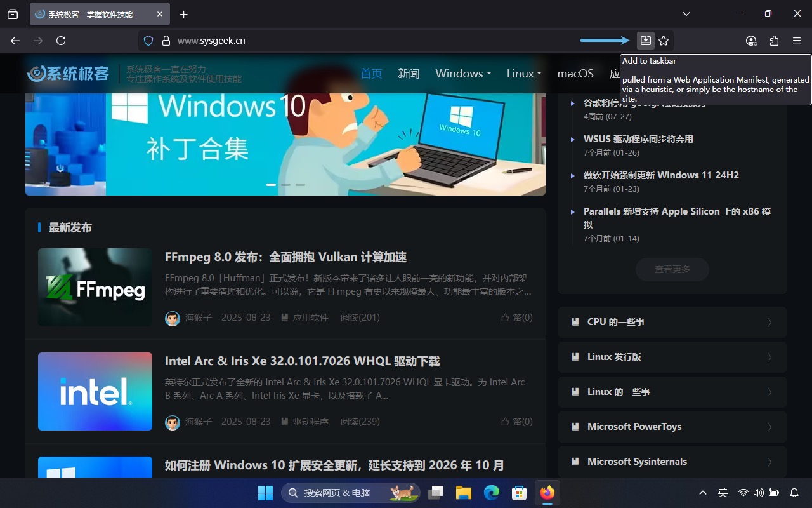Launch Microsoft Edge from the taskbar
This screenshot has width=812, height=508.
[492, 493]
